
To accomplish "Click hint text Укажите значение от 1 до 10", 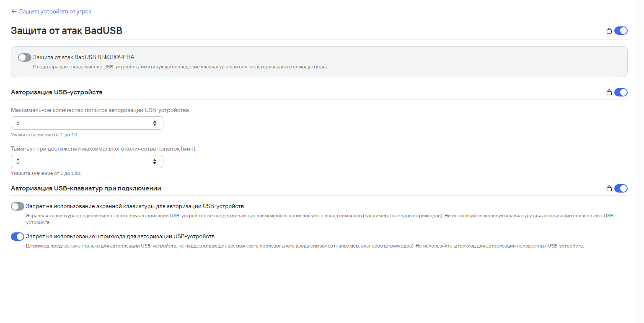I will click(x=44, y=135).
